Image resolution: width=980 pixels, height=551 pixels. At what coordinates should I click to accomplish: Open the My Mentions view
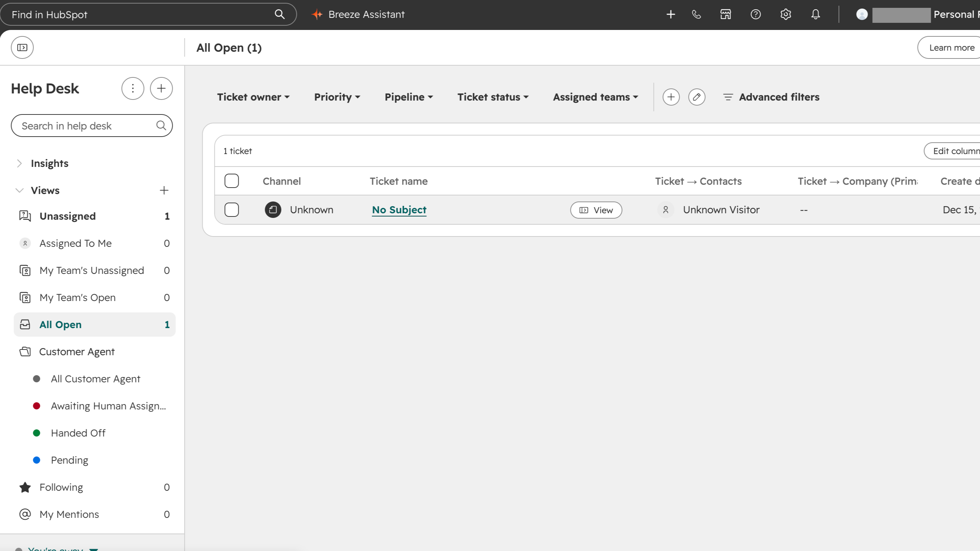click(x=95, y=514)
